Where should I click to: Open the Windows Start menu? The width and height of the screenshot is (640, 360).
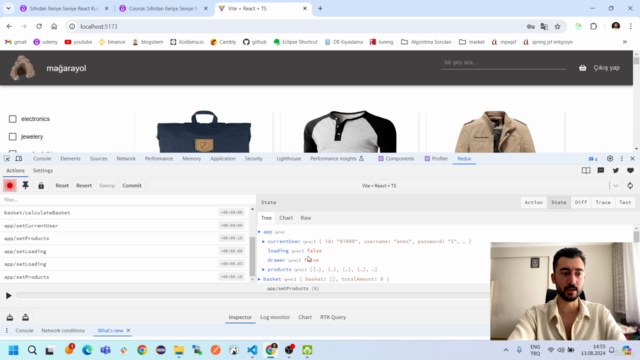pyautogui.click(x=13, y=350)
